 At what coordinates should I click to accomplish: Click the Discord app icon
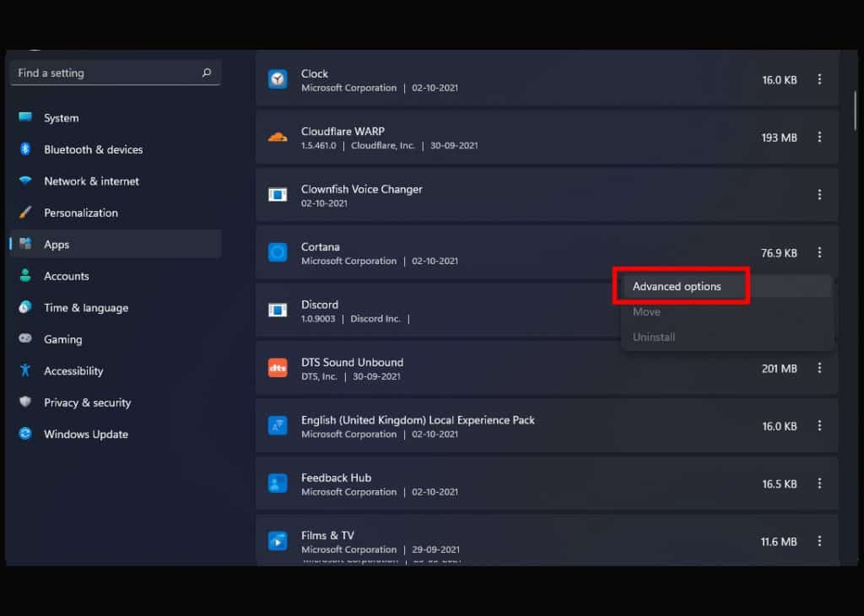click(277, 311)
